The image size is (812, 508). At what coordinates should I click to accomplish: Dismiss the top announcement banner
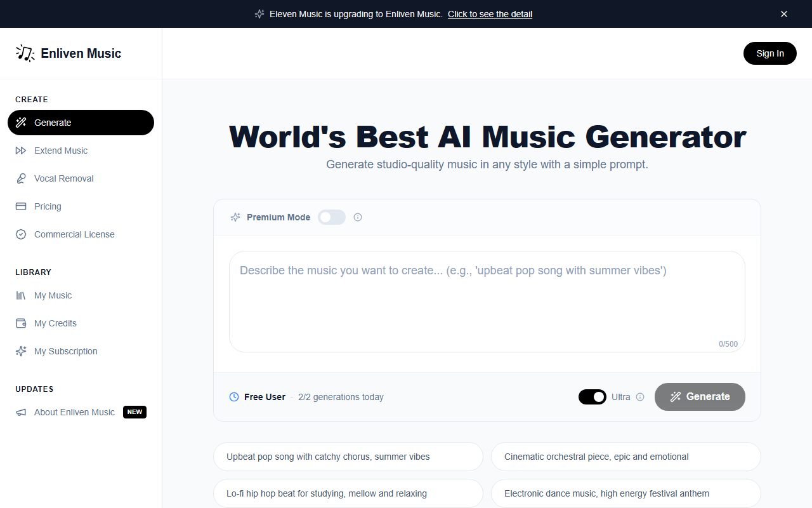tap(784, 14)
